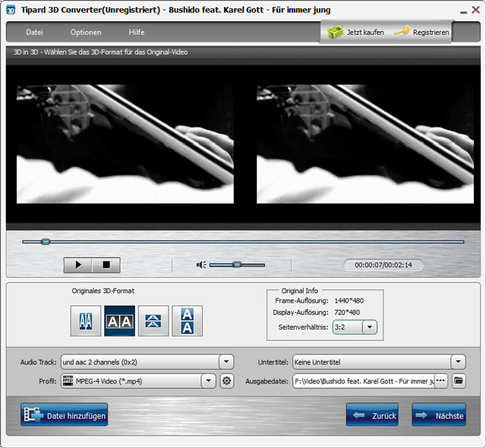Click the Display-Auflösung value 720*480
This screenshot has width=486, height=448.
click(347, 312)
